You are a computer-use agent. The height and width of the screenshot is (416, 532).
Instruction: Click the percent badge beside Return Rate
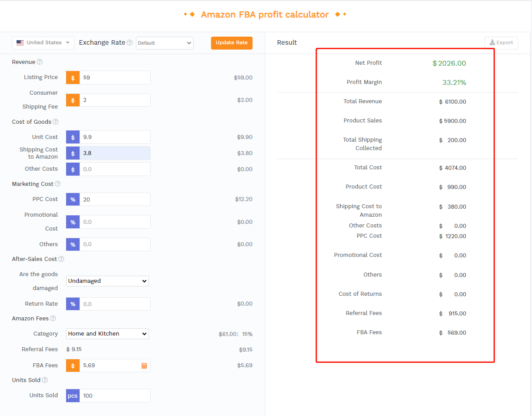coord(72,304)
